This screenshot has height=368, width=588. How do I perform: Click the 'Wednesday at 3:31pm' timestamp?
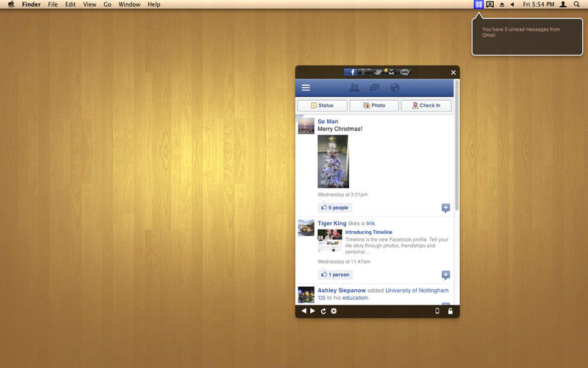[343, 194]
